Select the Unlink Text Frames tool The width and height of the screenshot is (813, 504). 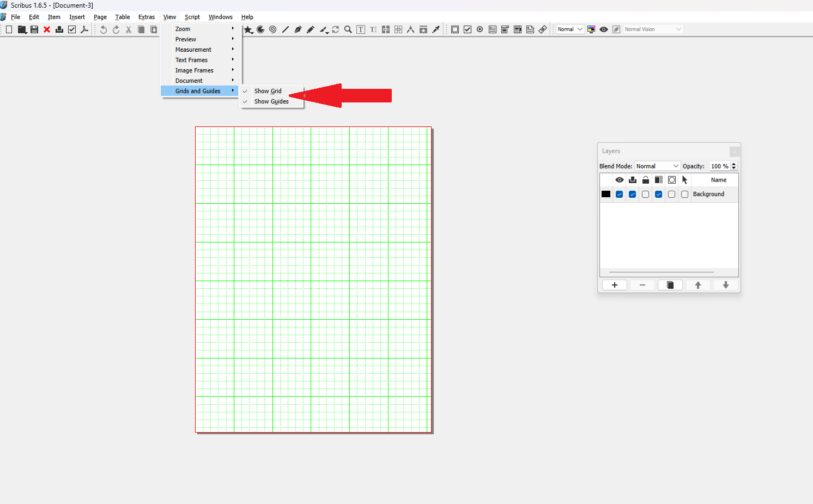[x=398, y=29]
